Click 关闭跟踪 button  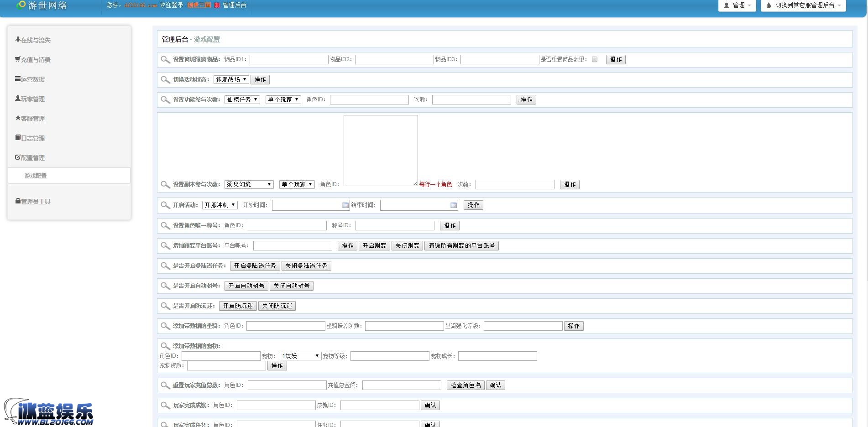click(x=407, y=245)
